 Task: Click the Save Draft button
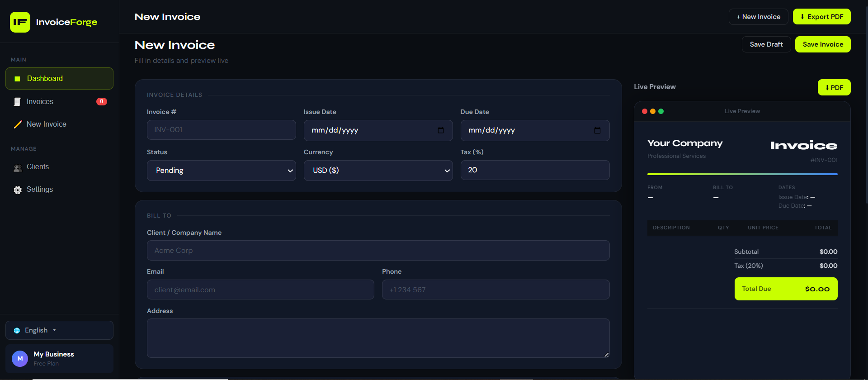tap(766, 44)
